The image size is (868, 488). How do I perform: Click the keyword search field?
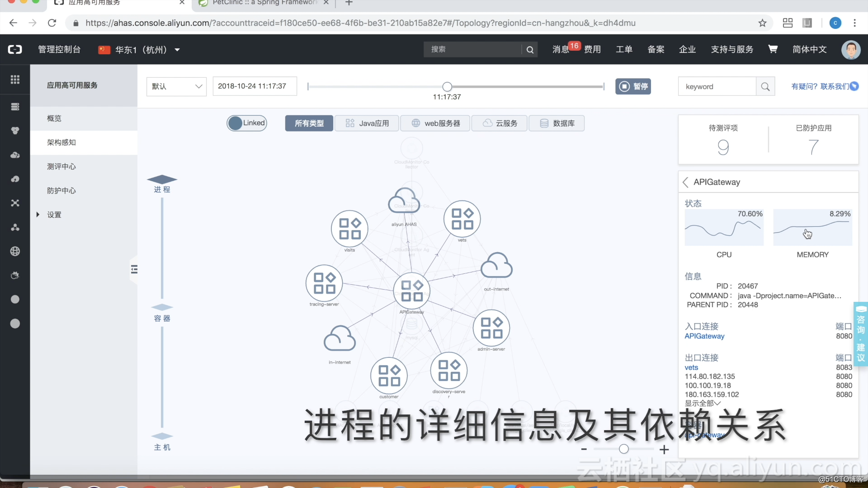[717, 86]
